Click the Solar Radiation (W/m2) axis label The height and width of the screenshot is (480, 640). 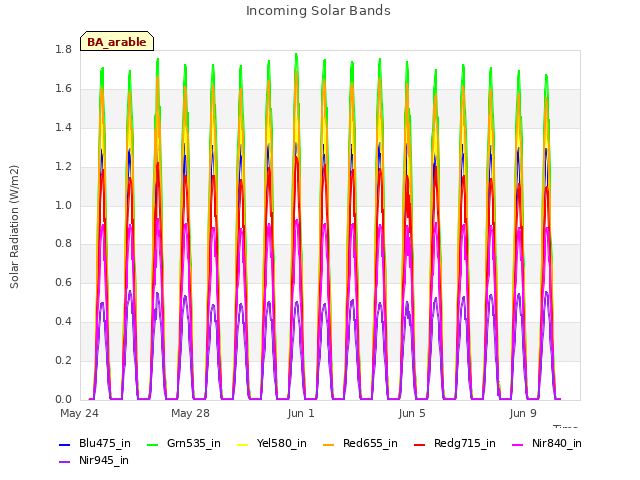tap(14, 227)
